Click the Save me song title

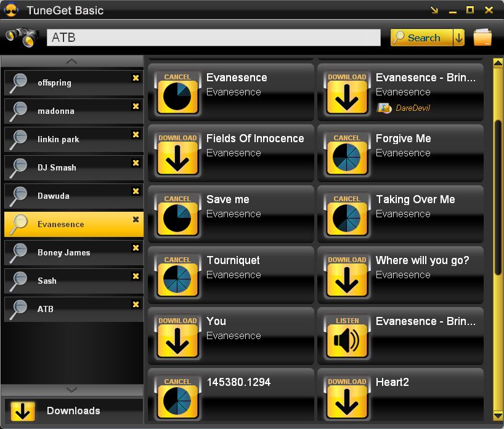(227, 199)
